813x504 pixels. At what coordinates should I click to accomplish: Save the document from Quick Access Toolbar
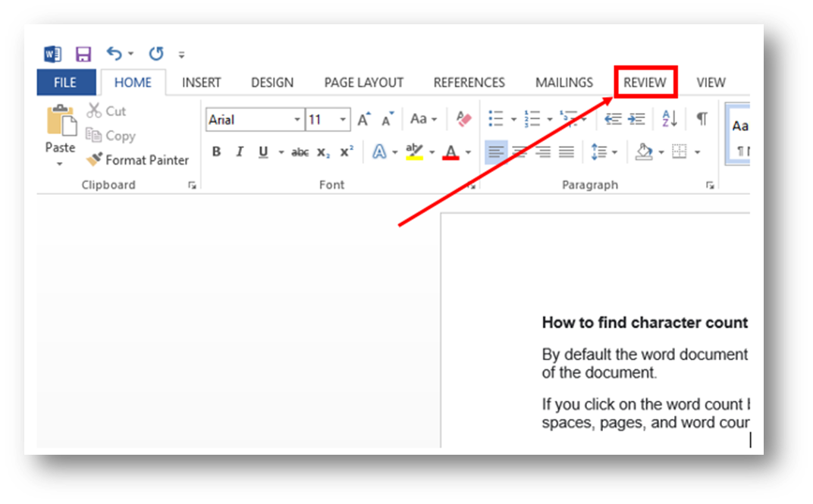(83, 53)
